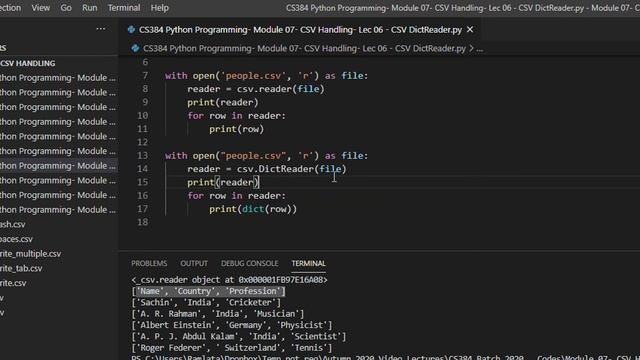640x360 pixels.
Task: Open rite_multiple.csv file in explorer
Action: 31,254
